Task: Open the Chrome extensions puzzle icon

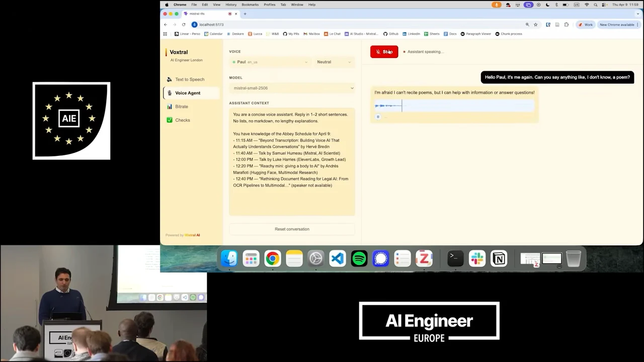Action: tap(567, 25)
